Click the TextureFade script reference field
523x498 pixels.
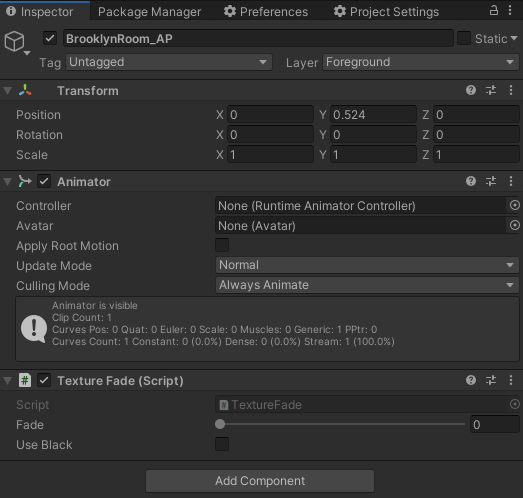[361, 405]
